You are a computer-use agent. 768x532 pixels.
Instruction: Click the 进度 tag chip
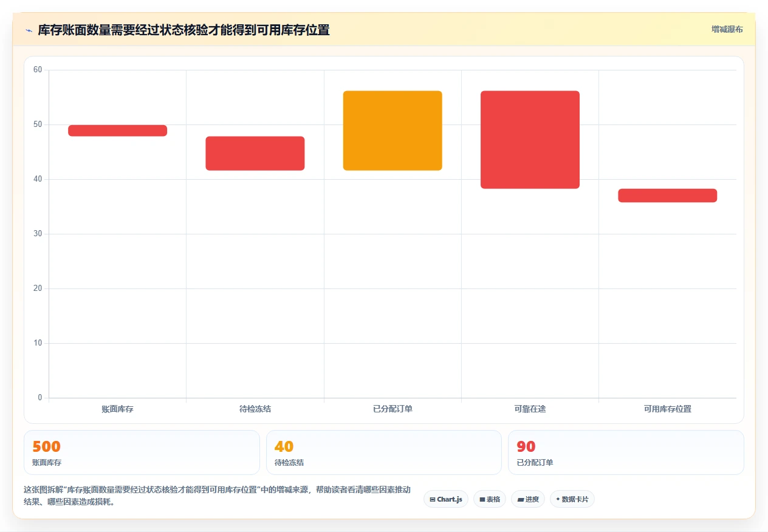point(528,499)
